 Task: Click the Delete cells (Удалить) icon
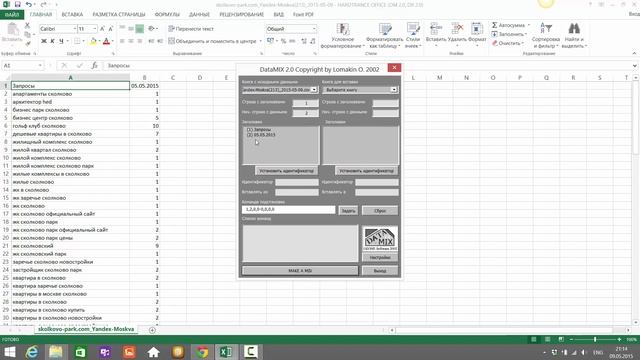(x=457, y=29)
